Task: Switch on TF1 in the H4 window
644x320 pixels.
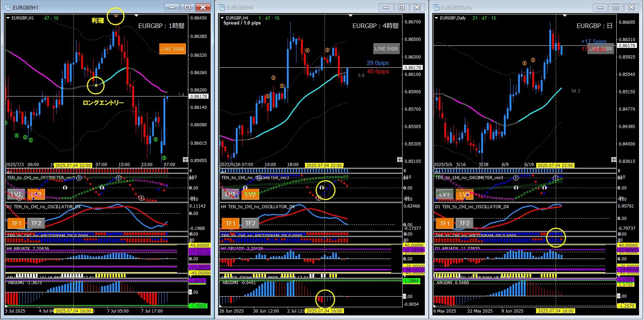Action: tap(231, 223)
